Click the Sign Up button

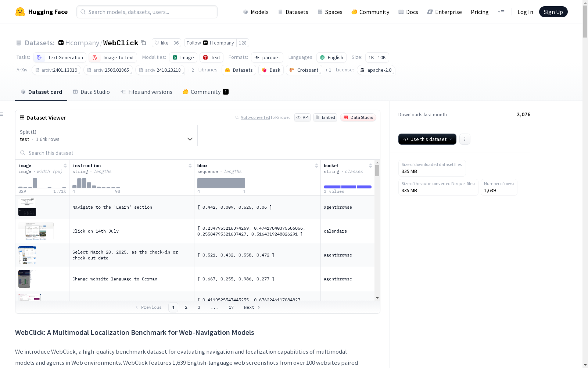(x=553, y=12)
